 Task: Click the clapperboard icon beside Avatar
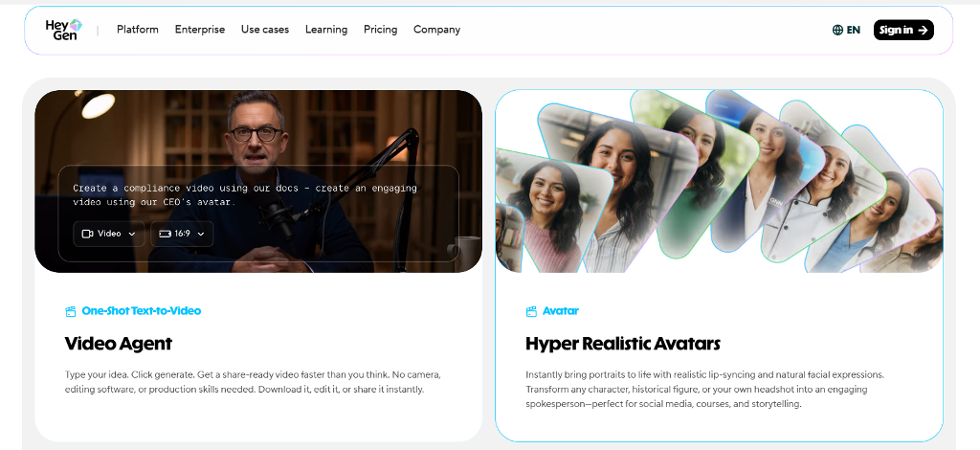click(531, 311)
